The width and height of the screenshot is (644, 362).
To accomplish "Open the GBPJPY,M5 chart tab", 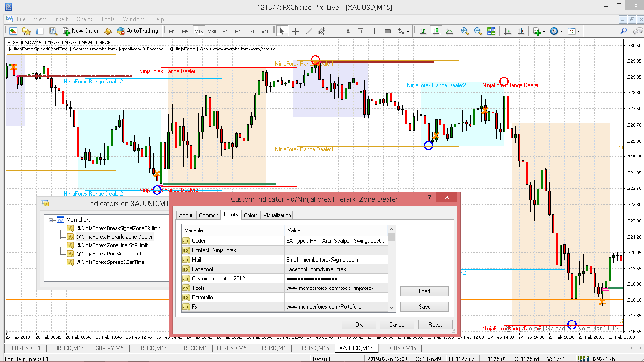I will (x=109, y=348).
